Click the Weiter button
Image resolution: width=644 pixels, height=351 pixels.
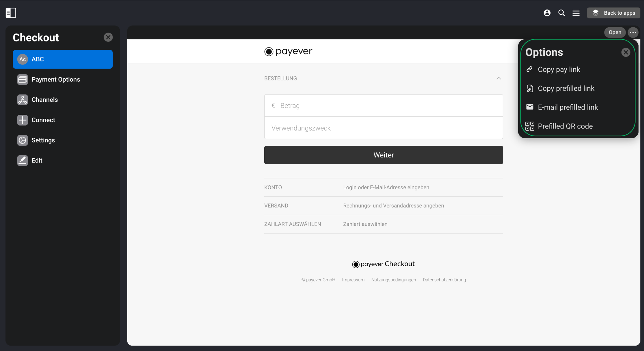383,155
